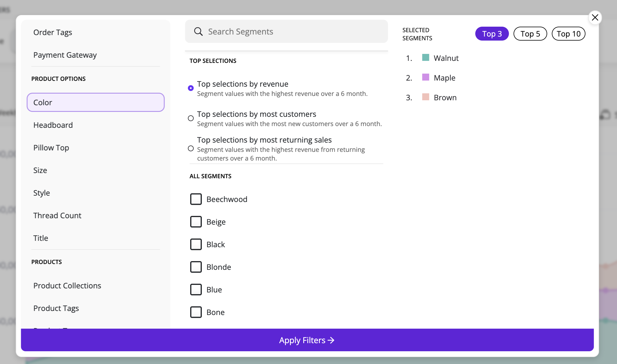The width and height of the screenshot is (617, 364).
Task: Open the Headboard product option
Action: [53, 125]
